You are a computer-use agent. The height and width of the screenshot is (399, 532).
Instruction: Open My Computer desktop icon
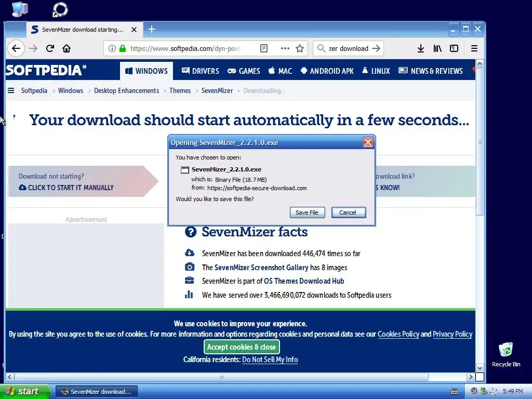(20, 9)
